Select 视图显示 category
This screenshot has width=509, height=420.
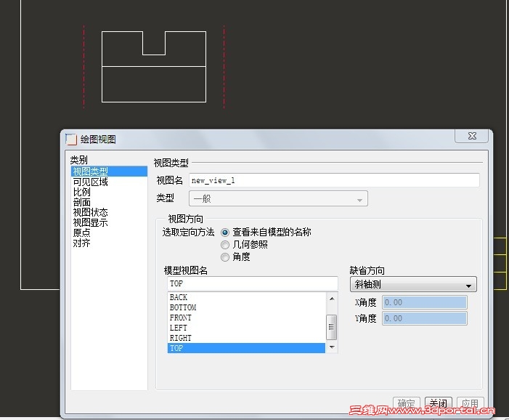click(91, 222)
